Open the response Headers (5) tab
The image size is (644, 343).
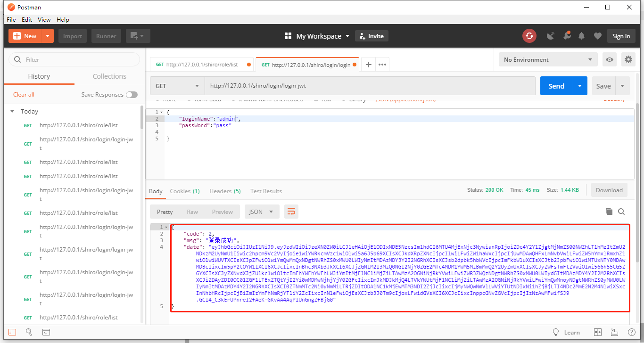(x=225, y=191)
